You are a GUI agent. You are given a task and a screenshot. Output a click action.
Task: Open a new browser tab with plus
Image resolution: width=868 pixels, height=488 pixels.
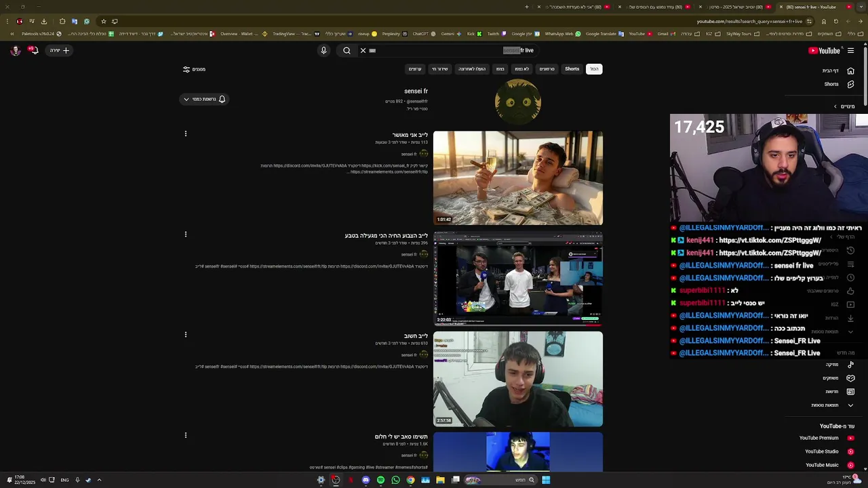(527, 7)
